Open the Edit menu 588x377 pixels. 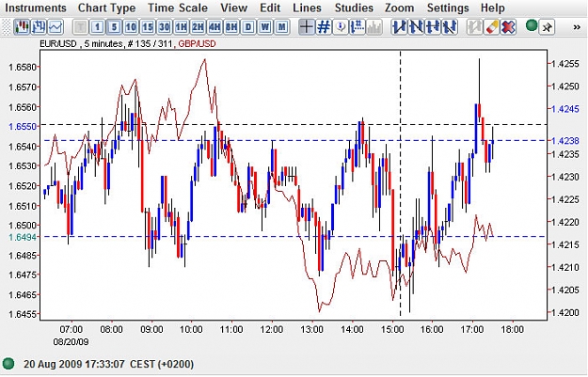(x=270, y=8)
